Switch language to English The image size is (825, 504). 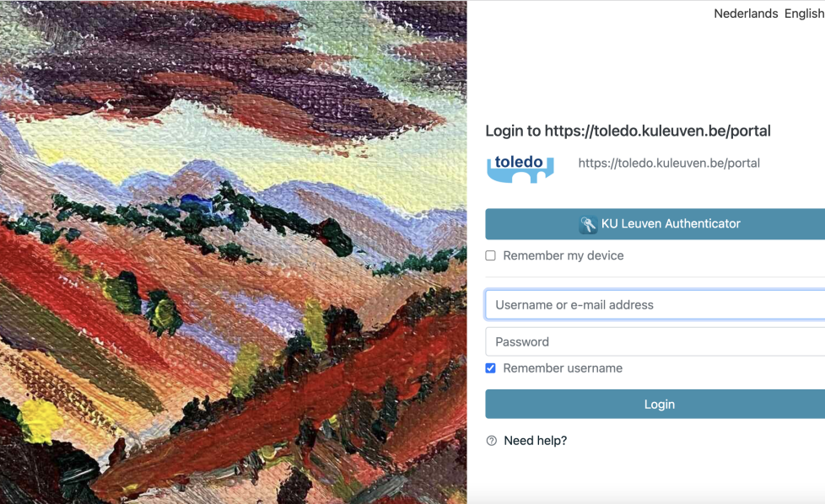(805, 13)
